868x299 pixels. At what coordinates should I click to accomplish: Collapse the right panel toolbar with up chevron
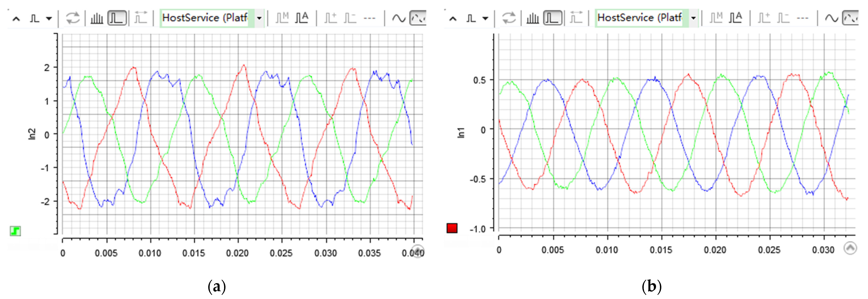click(453, 19)
